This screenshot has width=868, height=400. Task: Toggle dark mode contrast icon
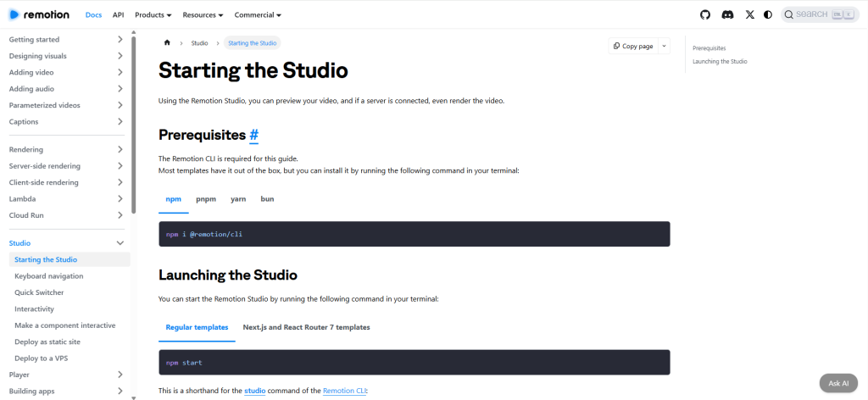(768, 15)
